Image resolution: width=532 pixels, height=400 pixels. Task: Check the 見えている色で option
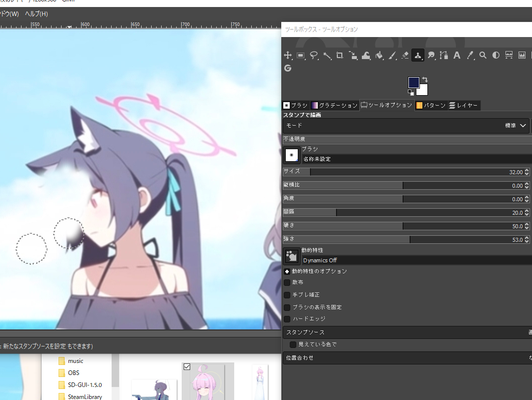tap(293, 345)
